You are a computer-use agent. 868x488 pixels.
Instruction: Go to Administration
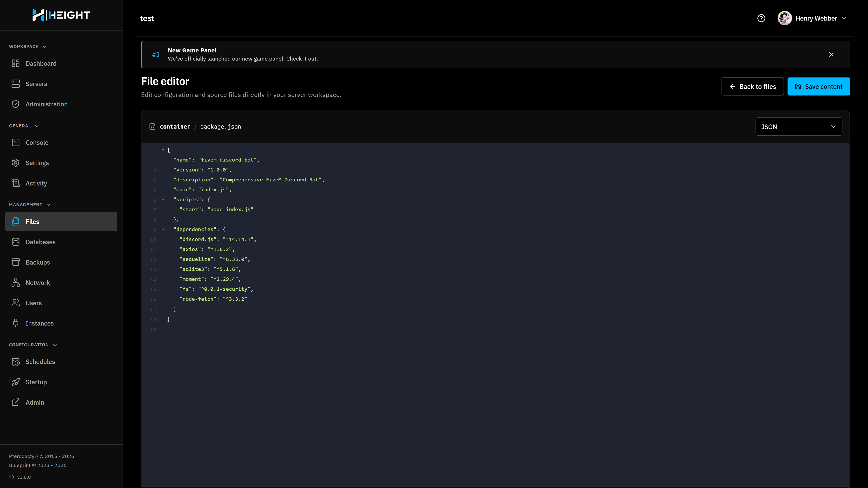point(61,104)
